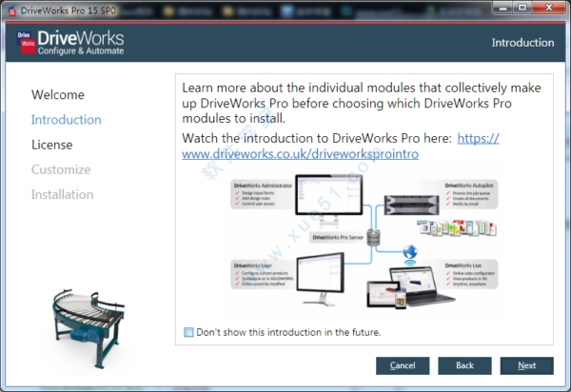This screenshot has width=571, height=392.
Task: Click the "DriveWorks User" label in diagram
Action: pos(253,265)
